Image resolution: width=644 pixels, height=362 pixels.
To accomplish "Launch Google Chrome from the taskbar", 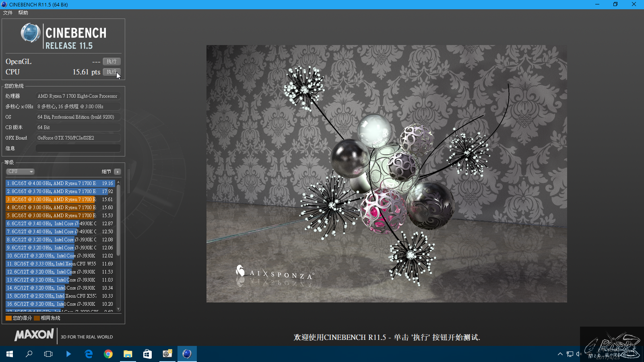I will tap(108, 354).
